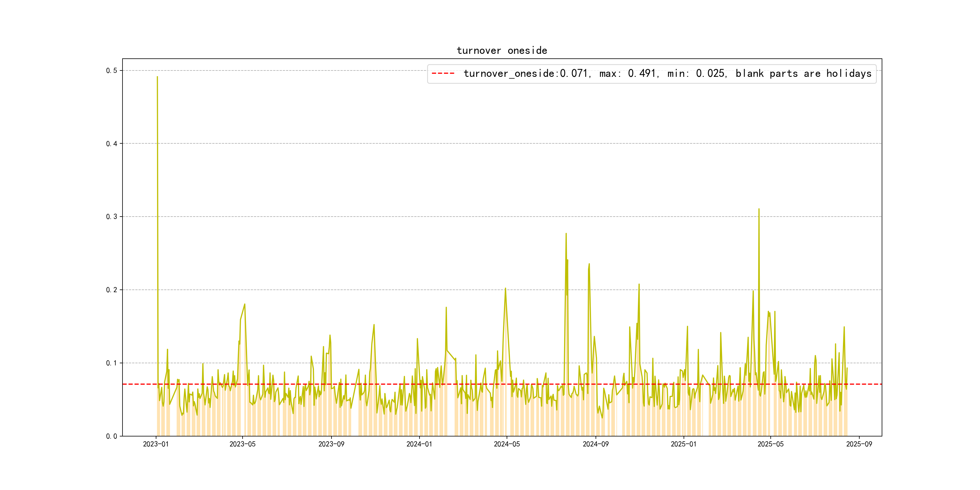Click the 2024-01 x-axis date label
The image size is (980, 490).
point(419,444)
